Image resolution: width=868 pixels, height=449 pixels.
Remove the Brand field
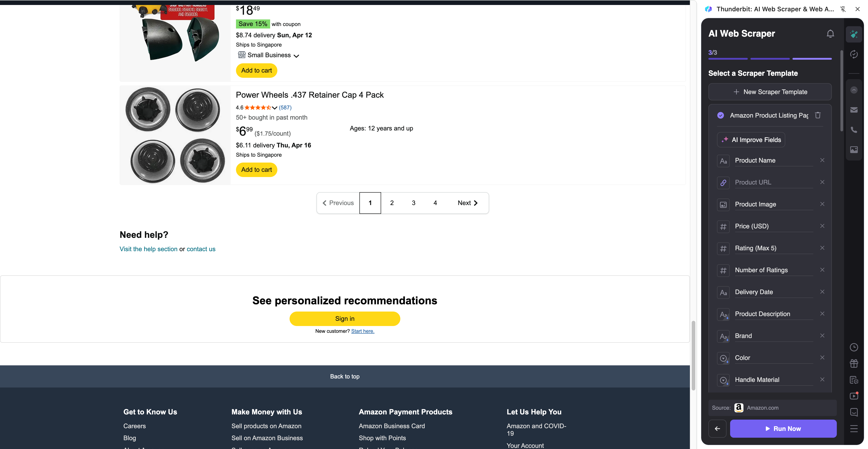tap(822, 336)
